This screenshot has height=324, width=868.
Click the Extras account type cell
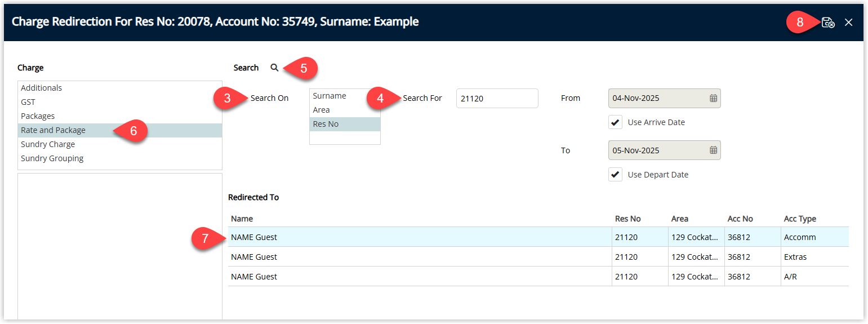(814, 257)
